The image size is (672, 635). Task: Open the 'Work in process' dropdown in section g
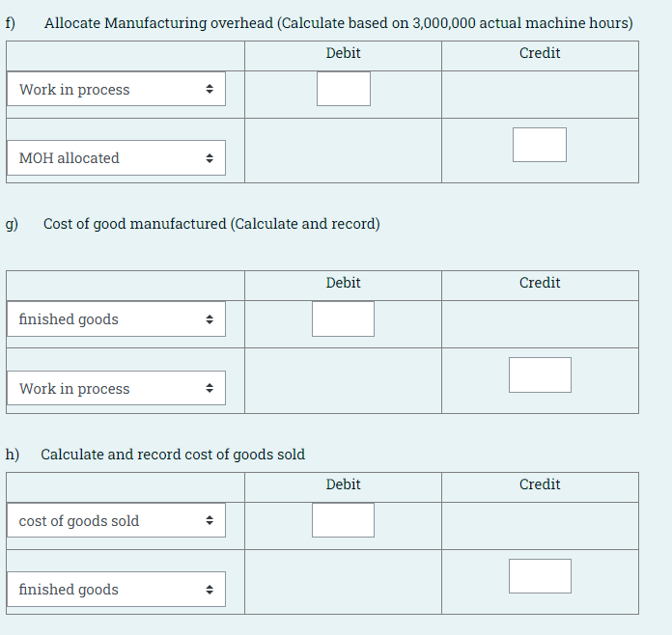(x=116, y=388)
